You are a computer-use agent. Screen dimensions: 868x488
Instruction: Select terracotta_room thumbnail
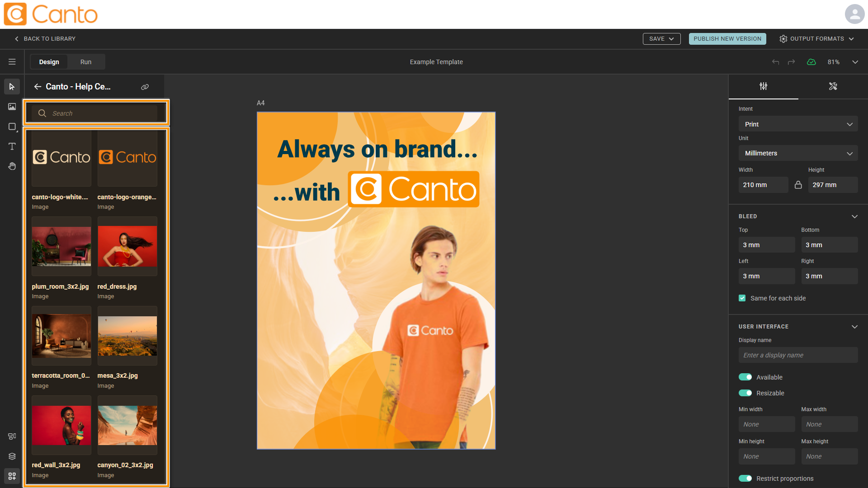click(x=61, y=336)
